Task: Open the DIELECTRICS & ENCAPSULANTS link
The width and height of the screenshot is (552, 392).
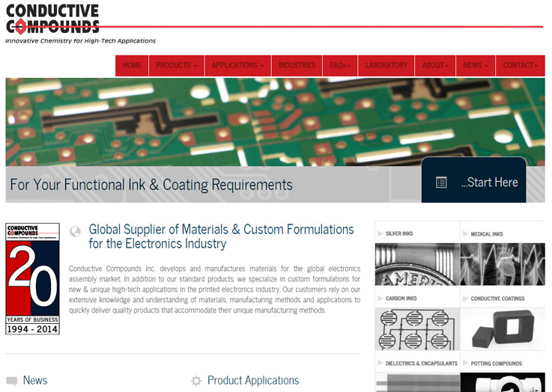Action: [422, 363]
